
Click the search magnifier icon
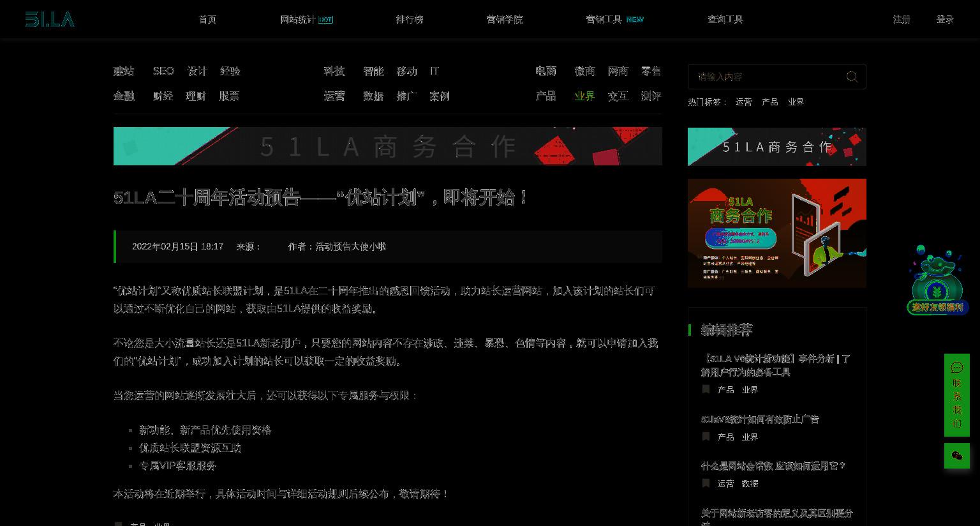(x=852, y=77)
